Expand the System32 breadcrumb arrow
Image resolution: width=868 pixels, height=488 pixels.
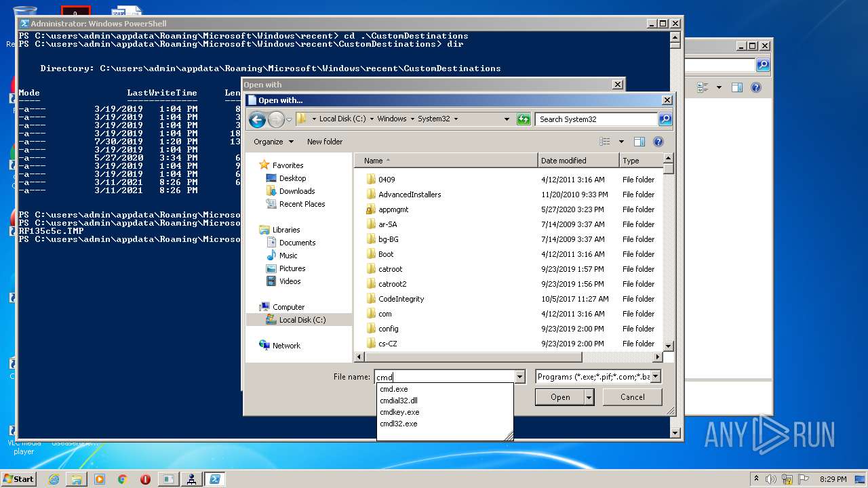click(x=456, y=119)
